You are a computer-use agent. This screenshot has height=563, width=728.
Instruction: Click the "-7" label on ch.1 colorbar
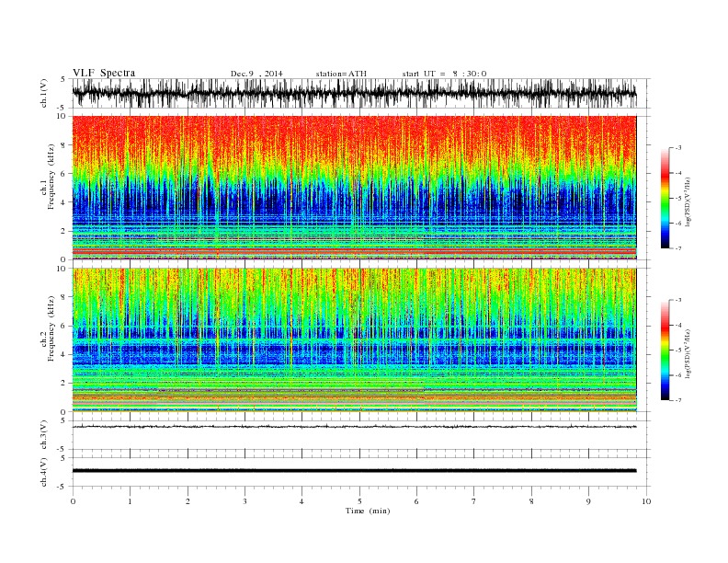click(x=678, y=248)
